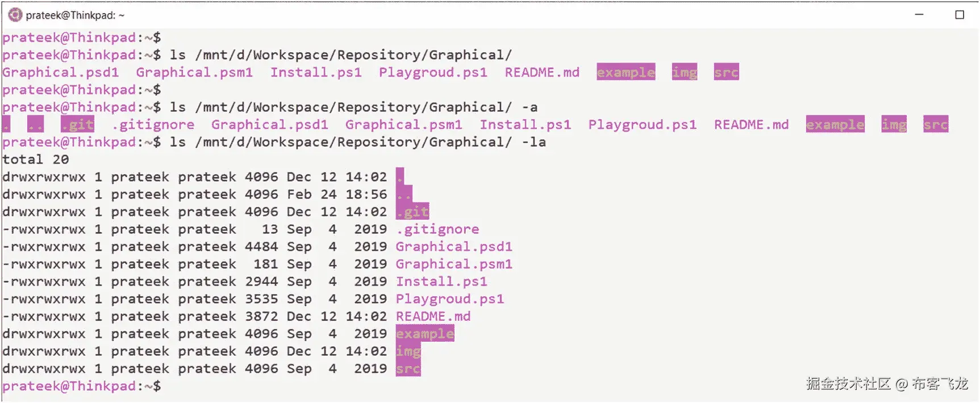The width and height of the screenshot is (980, 403).
Task: Click the 'total 20' output line
Action: pyautogui.click(x=35, y=159)
